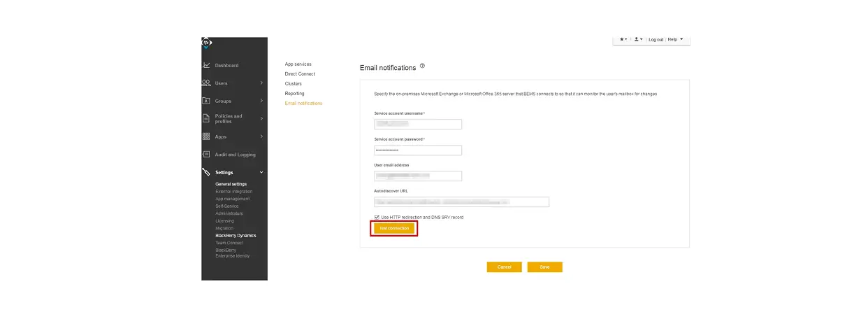Select Team Connect settings item
The width and height of the screenshot is (868, 317).
point(230,243)
